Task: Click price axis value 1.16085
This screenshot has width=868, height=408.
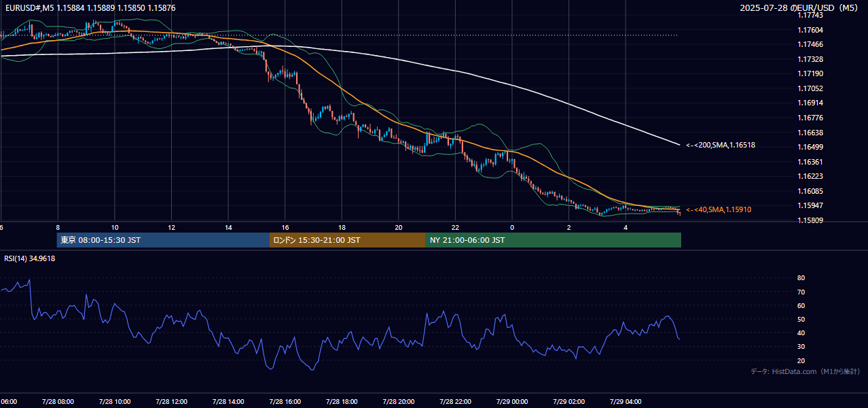Action: click(x=810, y=191)
